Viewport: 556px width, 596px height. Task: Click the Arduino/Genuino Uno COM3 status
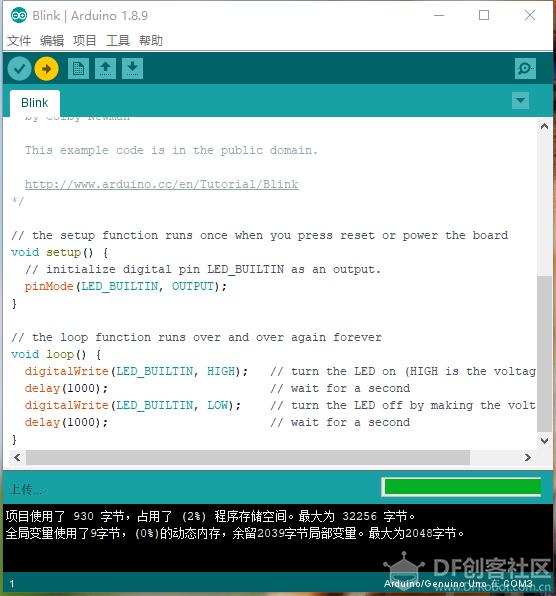point(458,583)
